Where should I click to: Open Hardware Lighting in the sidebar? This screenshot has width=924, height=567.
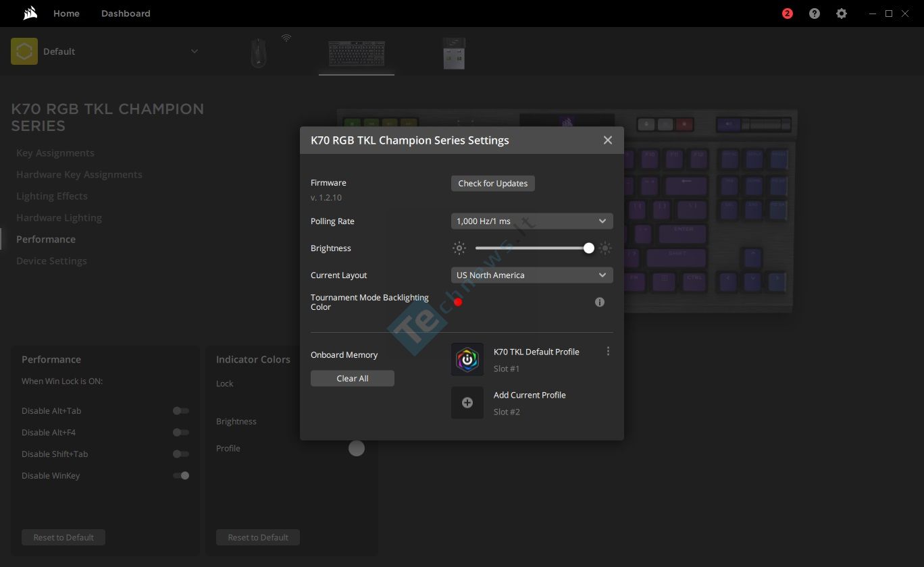coord(59,218)
